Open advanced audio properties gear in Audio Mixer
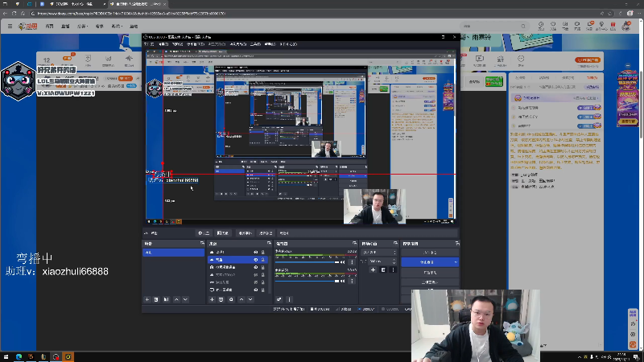The height and width of the screenshot is (362, 644). (x=279, y=299)
